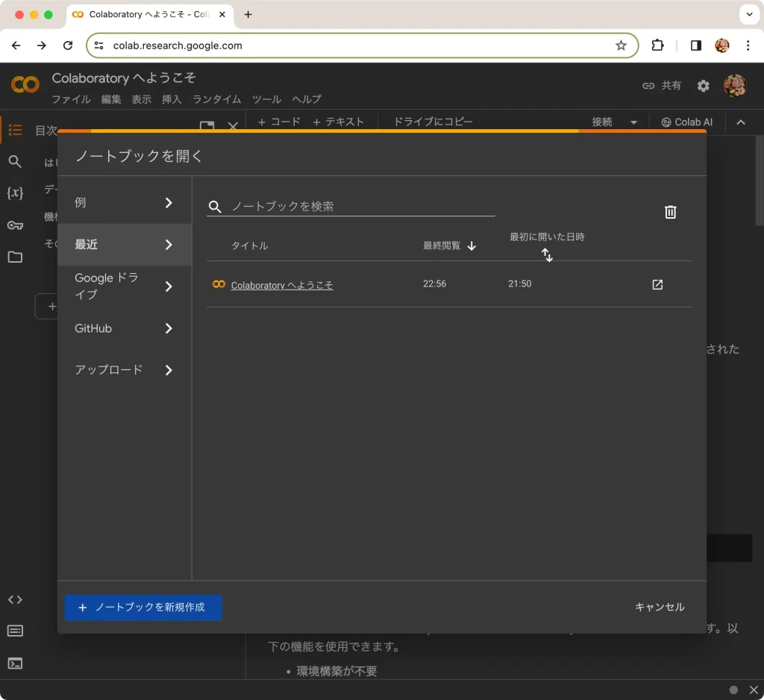The width and height of the screenshot is (764, 700).
Task: Close the Colaboratory browser tab
Action: (222, 15)
